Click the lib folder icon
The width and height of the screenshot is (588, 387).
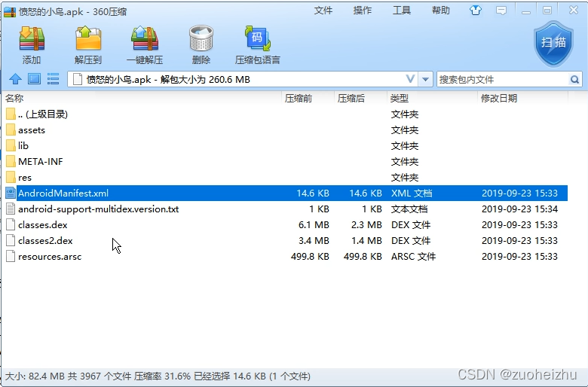pos(11,146)
